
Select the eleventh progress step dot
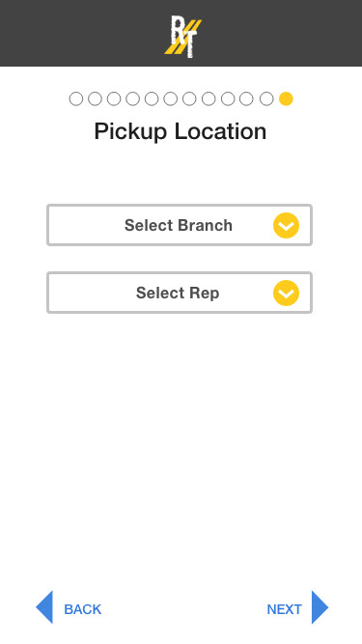point(266,99)
